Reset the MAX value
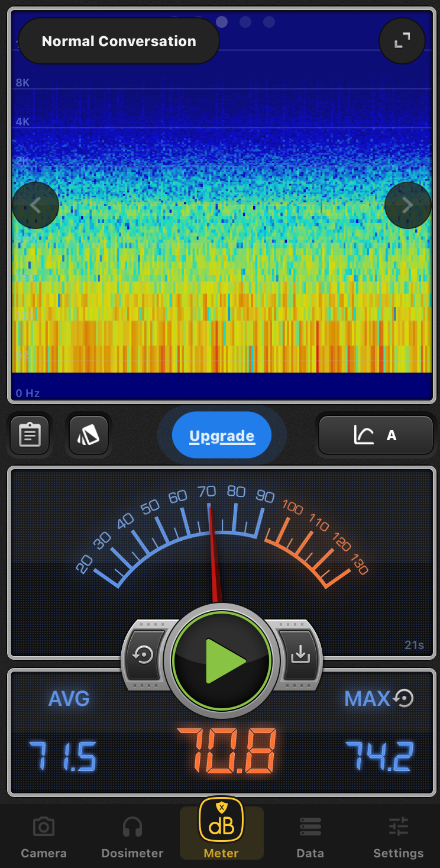The image size is (440, 868). point(403,698)
